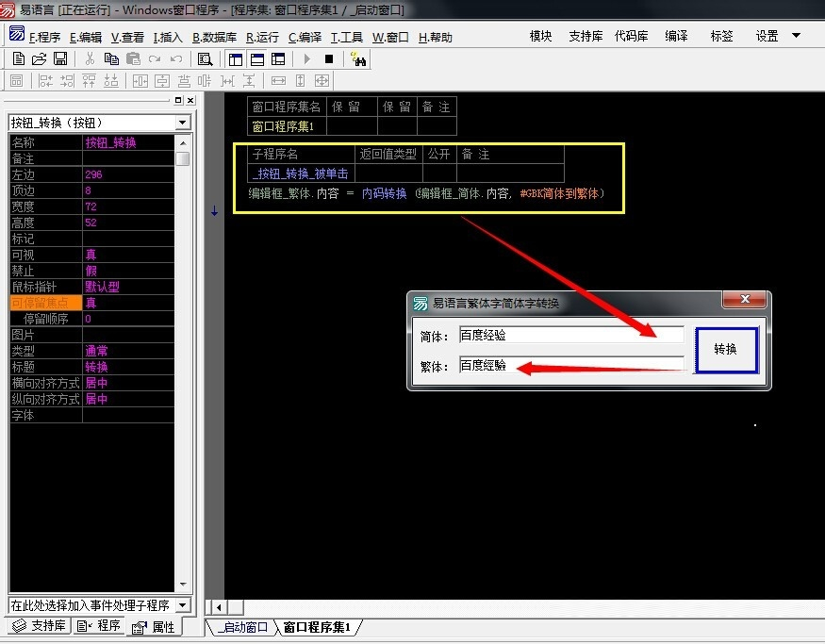Select the 可停留焦点 property row
This screenshot has width=825, height=644.
tap(91, 303)
